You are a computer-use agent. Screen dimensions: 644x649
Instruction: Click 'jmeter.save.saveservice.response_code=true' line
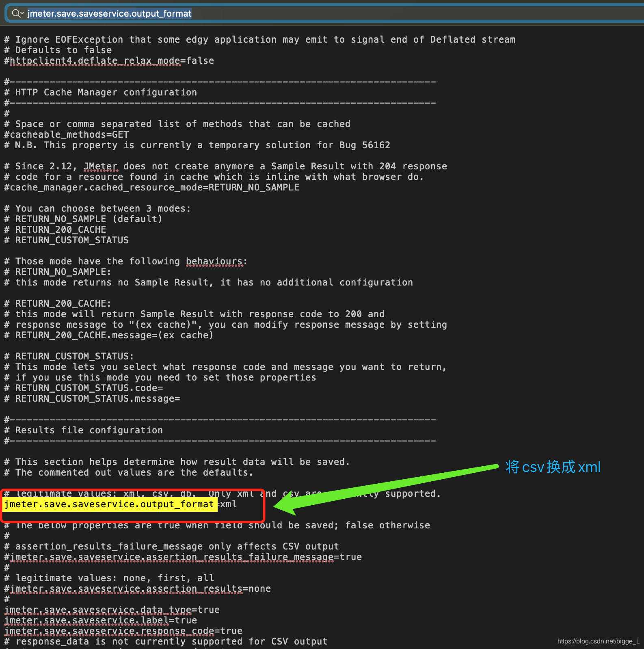123,631
